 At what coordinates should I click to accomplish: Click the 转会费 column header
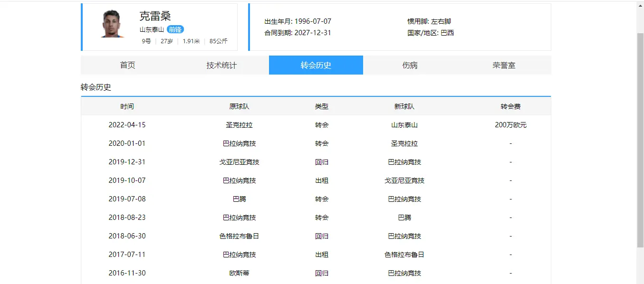point(510,106)
